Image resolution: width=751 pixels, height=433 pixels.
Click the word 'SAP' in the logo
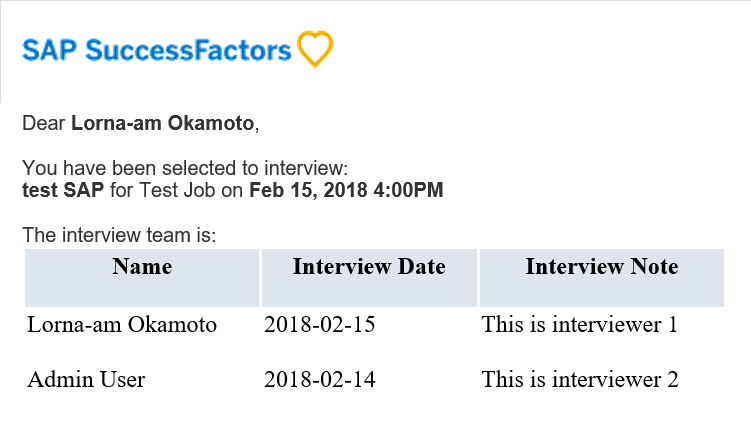[x=49, y=50]
